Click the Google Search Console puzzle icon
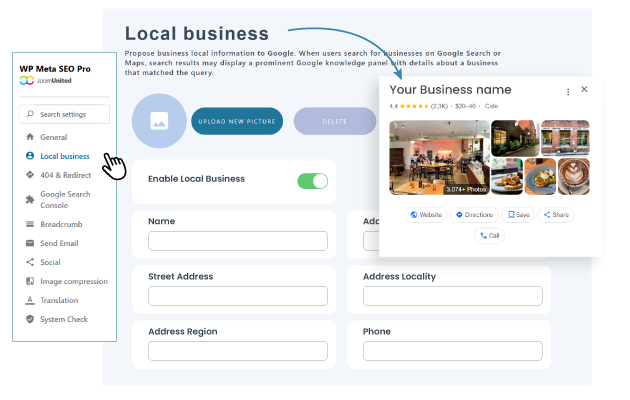Image resolution: width=630 pixels, height=400 pixels. (x=30, y=199)
